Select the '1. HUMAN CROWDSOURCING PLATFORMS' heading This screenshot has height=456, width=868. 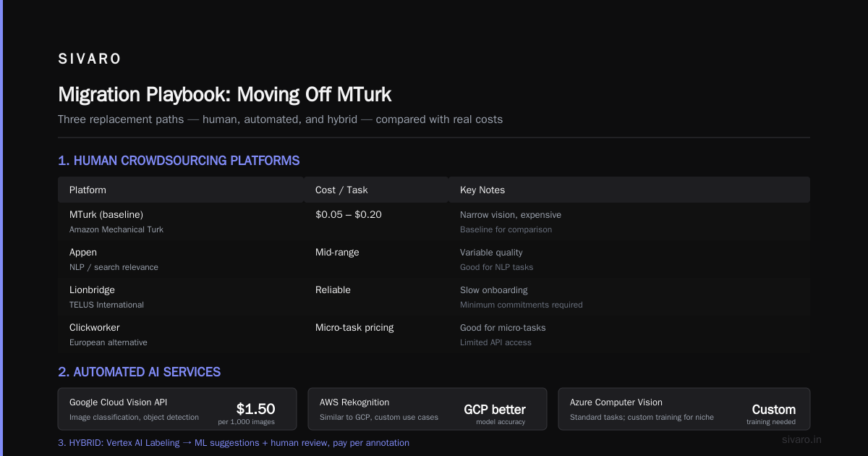(179, 161)
